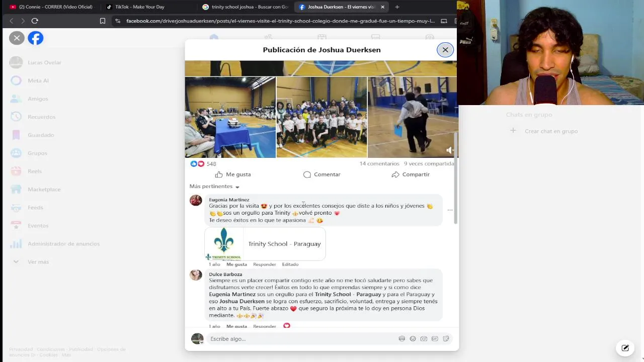Open the middle group photo thumbnail

tap(321, 117)
